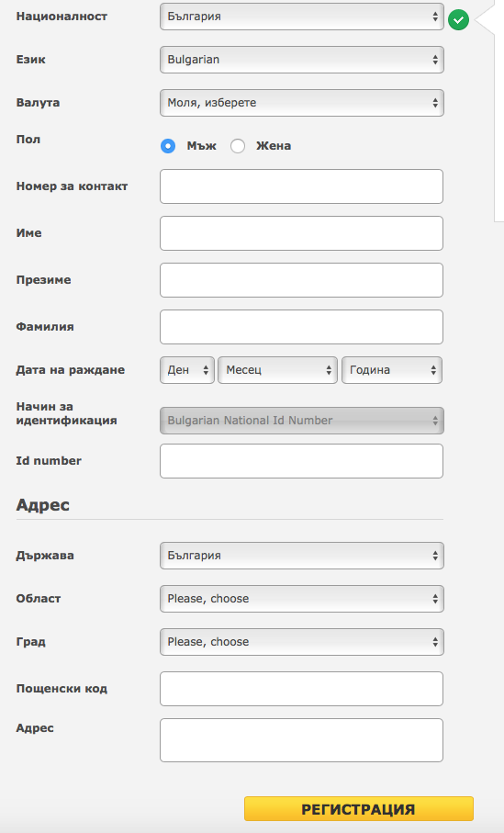Click the Презиме input field

(x=302, y=280)
